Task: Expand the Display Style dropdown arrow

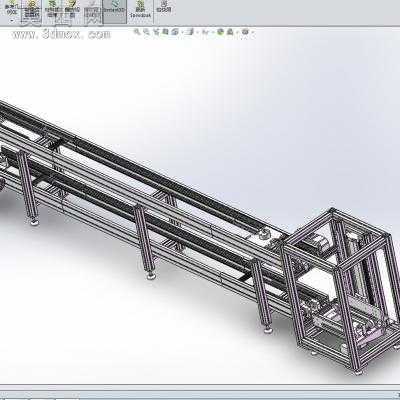Action: tap(197, 32)
